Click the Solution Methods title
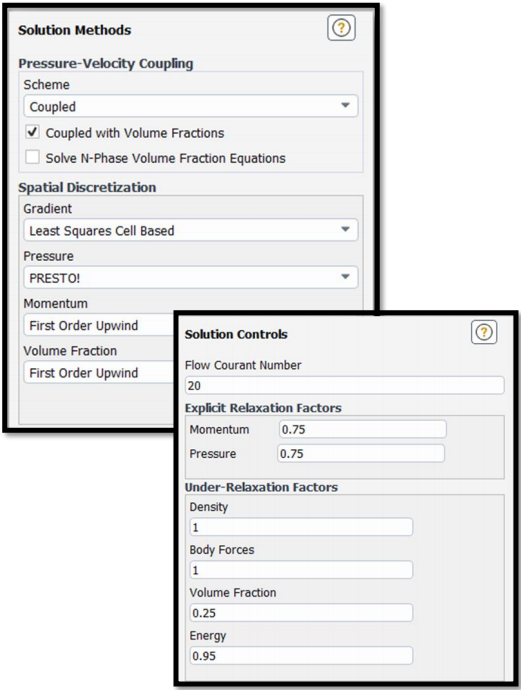 point(74,30)
